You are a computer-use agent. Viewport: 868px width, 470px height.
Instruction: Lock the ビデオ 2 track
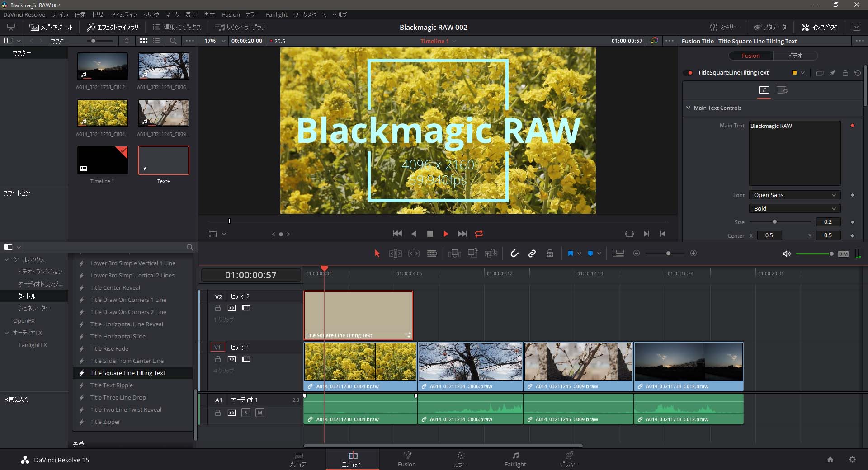click(218, 308)
